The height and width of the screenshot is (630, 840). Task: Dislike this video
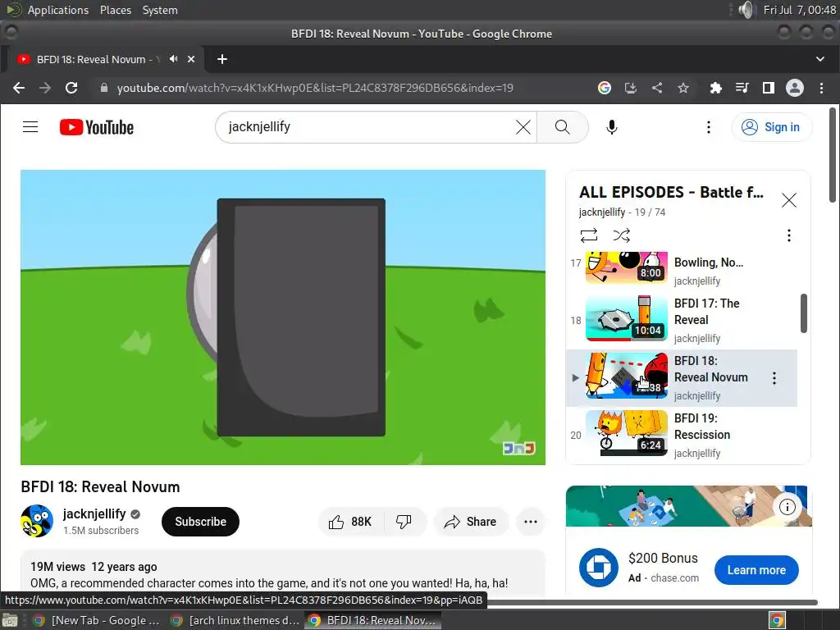coord(404,522)
